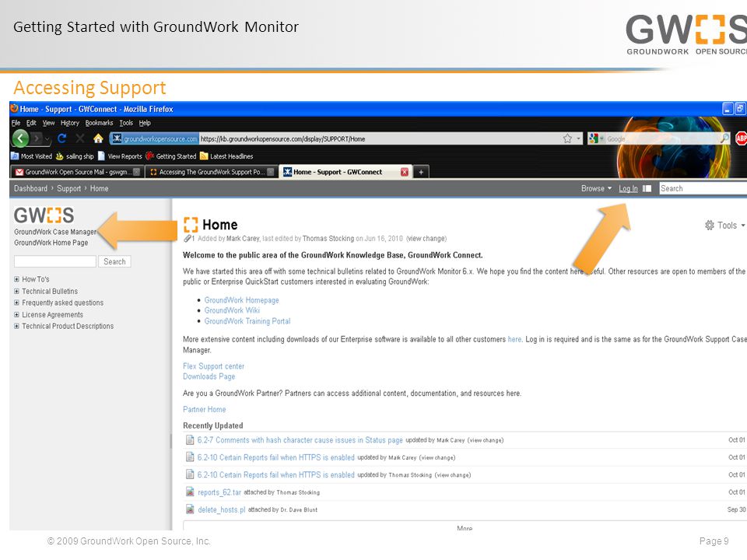Image resolution: width=747 pixels, height=560 pixels.
Task: Open the Firefox Tools menu
Action: (126, 123)
